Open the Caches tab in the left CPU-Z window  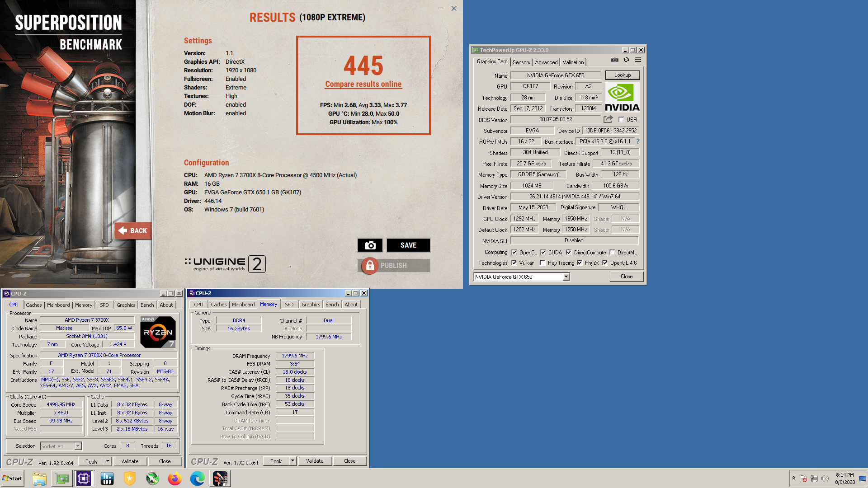pyautogui.click(x=34, y=305)
